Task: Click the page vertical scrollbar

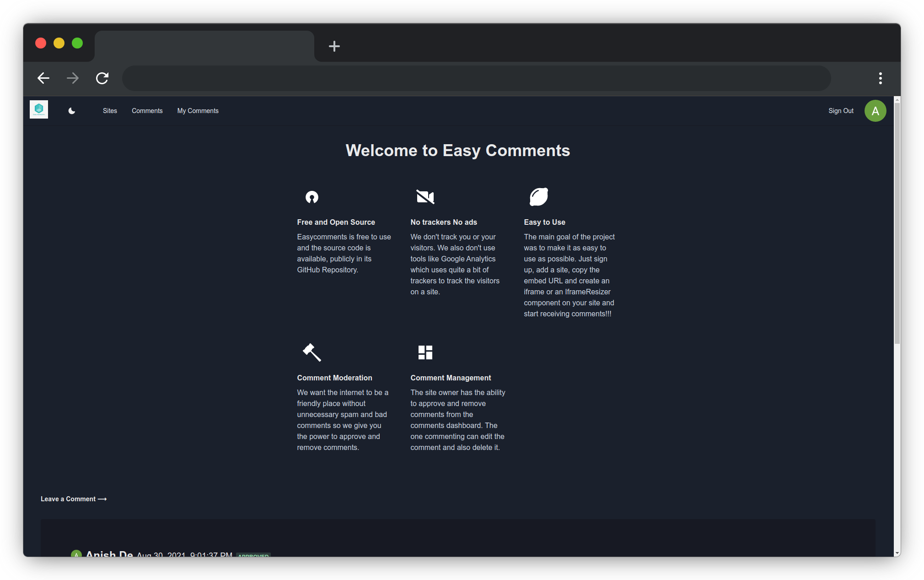Action: tap(897, 224)
